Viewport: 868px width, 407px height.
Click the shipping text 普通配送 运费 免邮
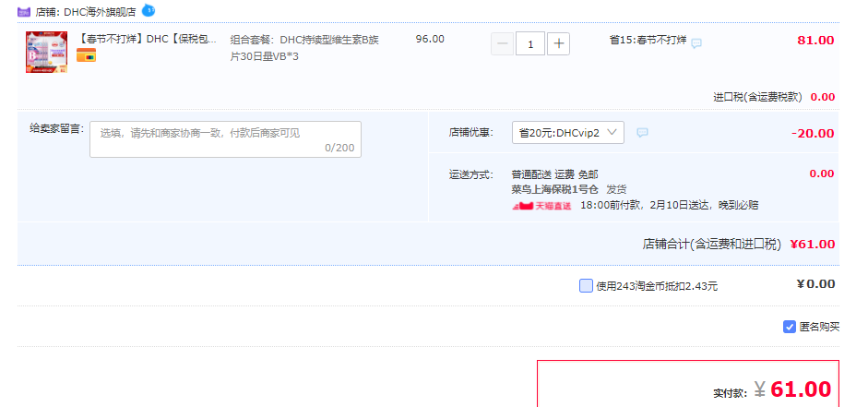click(554, 174)
